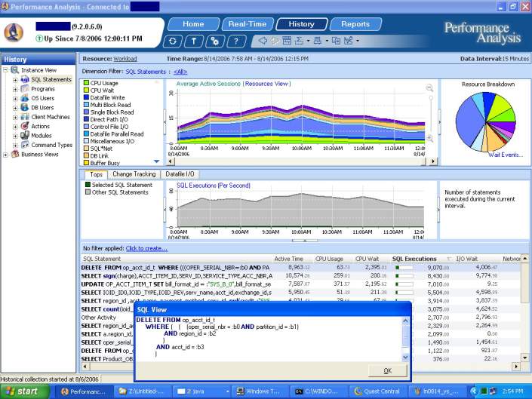Switch to the Real-Time tab

tap(247, 24)
